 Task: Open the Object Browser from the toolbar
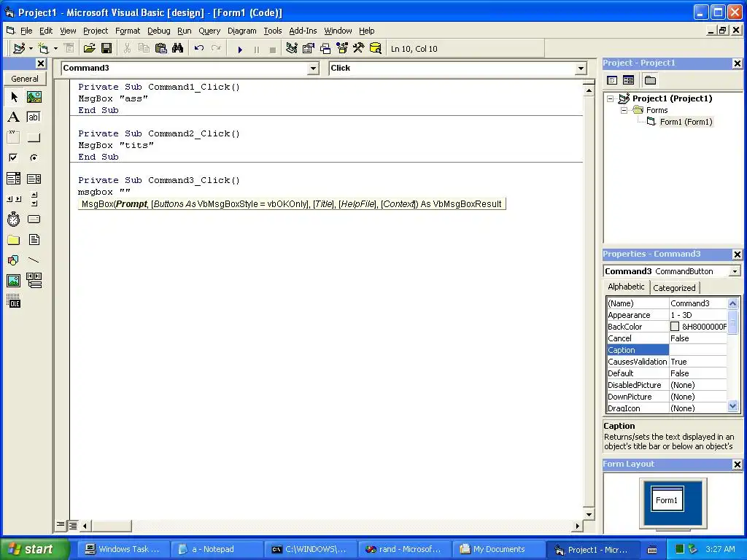[x=342, y=48]
